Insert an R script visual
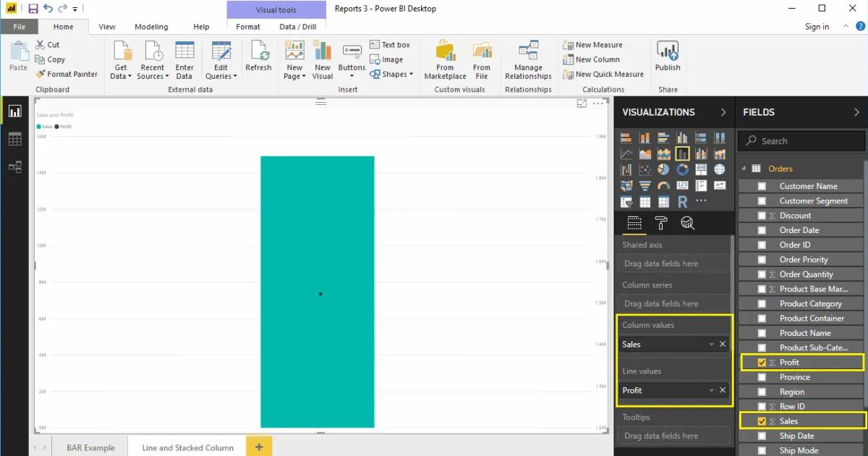868x456 pixels. point(683,200)
